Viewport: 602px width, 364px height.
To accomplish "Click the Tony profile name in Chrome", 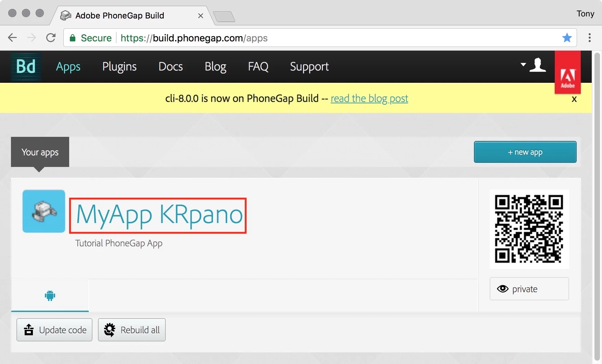I will [585, 14].
